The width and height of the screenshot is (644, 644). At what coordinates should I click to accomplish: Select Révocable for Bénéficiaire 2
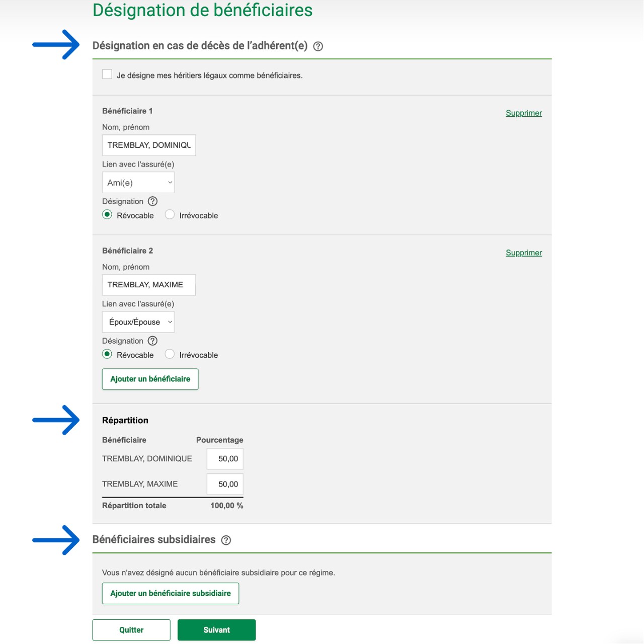[107, 354]
